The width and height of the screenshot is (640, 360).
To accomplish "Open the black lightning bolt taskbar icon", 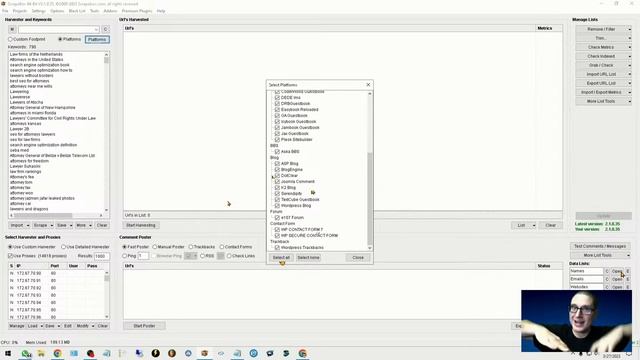I will pyautogui.click(x=156, y=353).
